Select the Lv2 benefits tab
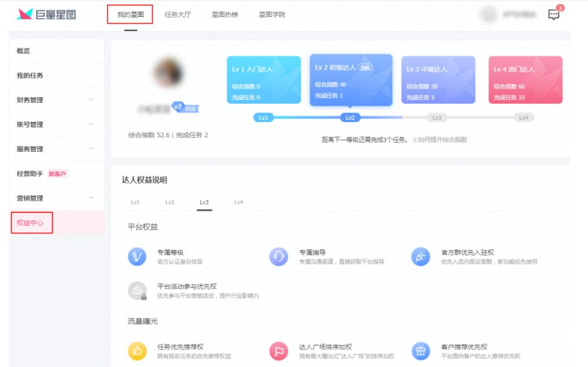This screenshot has width=588, height=367. [x=170, y=202]
